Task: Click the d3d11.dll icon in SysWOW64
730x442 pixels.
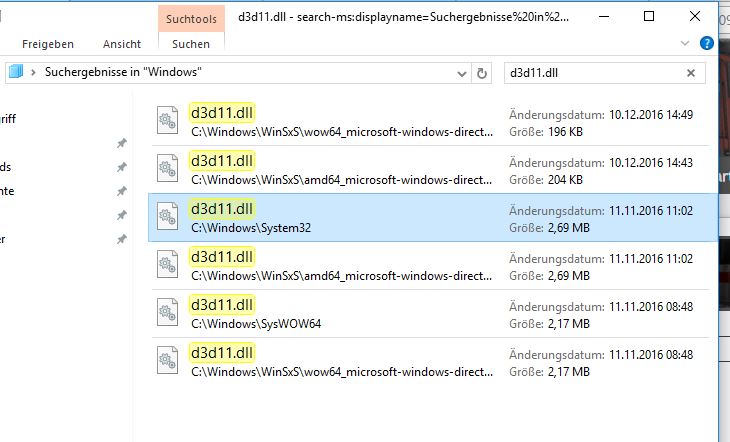Action: pos(167,313)
